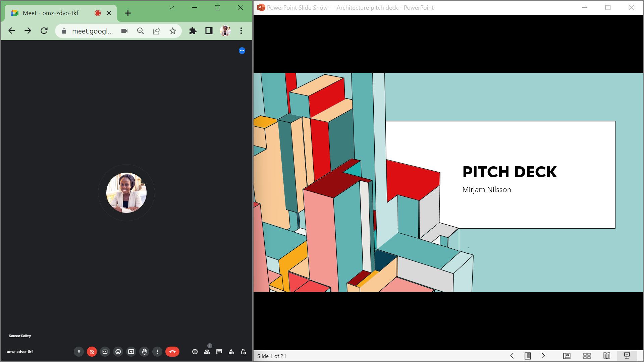Open the host controls lock icon
The width and height of the screenshot is (644, 362).
click(244, 352)
